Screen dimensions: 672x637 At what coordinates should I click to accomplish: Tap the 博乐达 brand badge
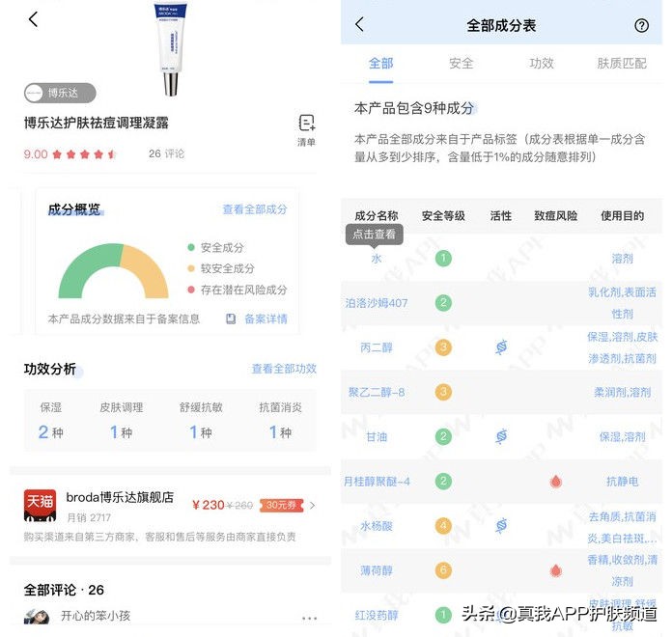pyautogui.click(x=60, y=93)
